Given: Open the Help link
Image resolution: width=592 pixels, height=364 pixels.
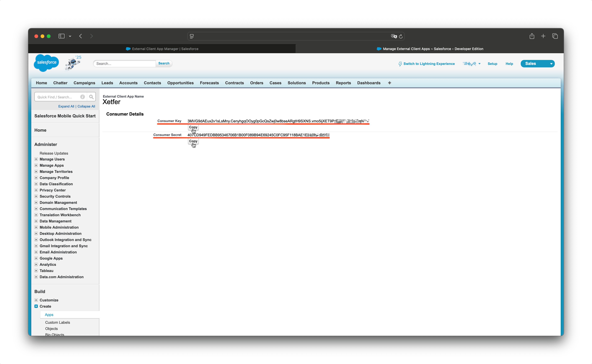Looking at the screenshot, I should click(x=509, y=64).
